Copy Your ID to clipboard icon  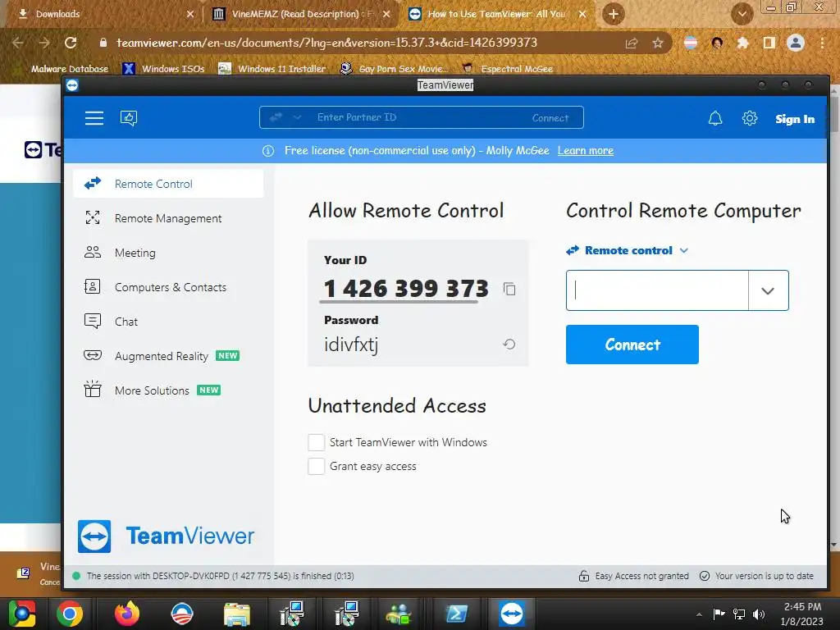coord(509,290)
